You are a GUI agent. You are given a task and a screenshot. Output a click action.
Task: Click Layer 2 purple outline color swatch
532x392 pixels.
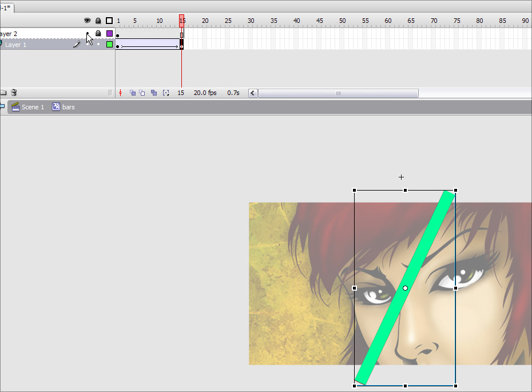click(x=109, y=34)
